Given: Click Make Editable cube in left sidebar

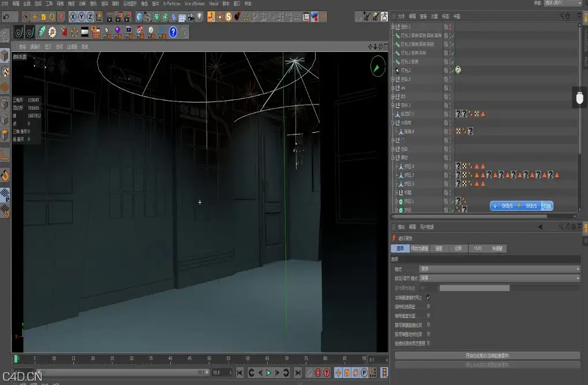Looking at the screenshot, I should pyautogui.click(x=5, y=56).
